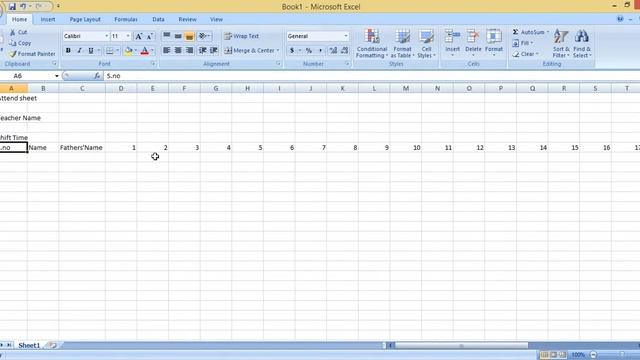This screenshot has width=640, height=360.
Task: Click the Cut icon in Clipboard group
Action: click(x=13, y=32)
